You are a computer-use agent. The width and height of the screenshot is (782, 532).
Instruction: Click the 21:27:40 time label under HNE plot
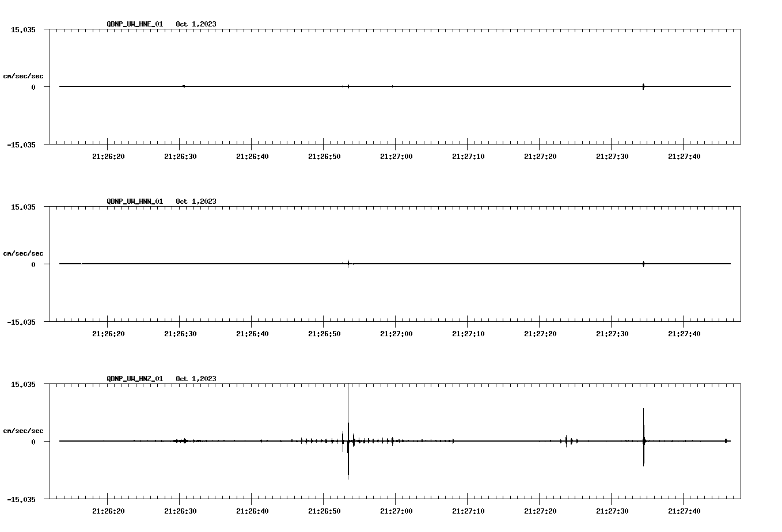pos(684,157)
